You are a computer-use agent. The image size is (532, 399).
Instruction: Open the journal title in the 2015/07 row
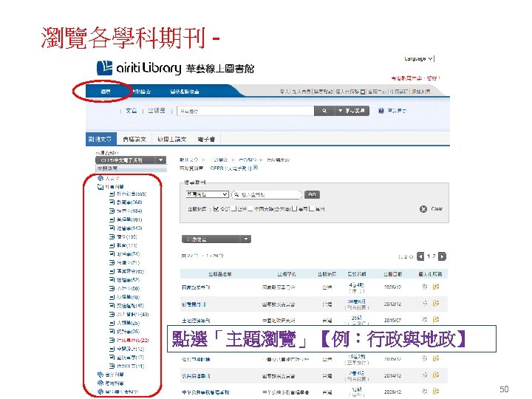196,321
